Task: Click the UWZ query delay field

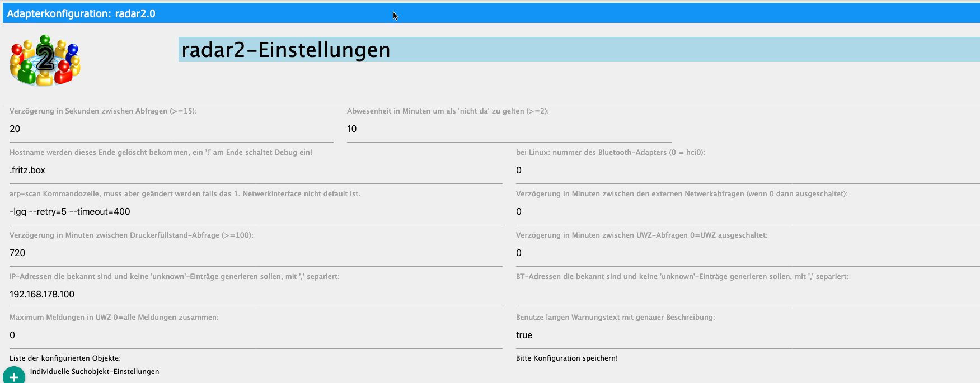Action: pos(748,253)
